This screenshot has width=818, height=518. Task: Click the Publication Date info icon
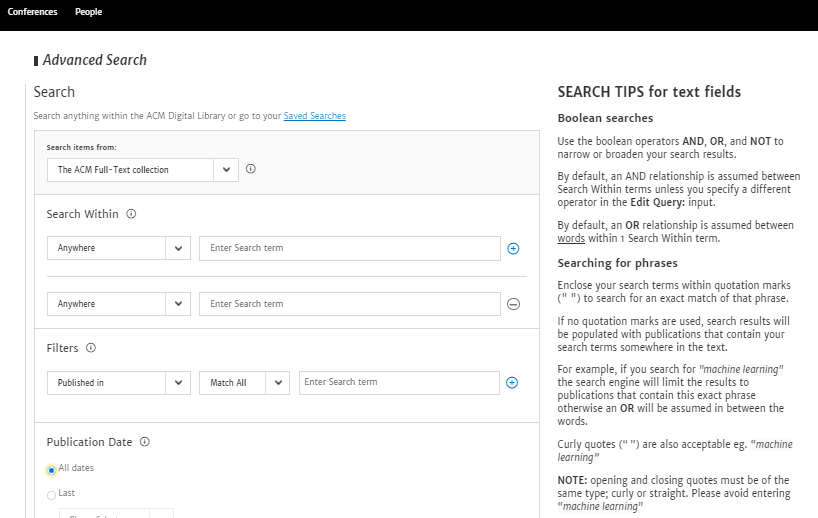(144, 442)
